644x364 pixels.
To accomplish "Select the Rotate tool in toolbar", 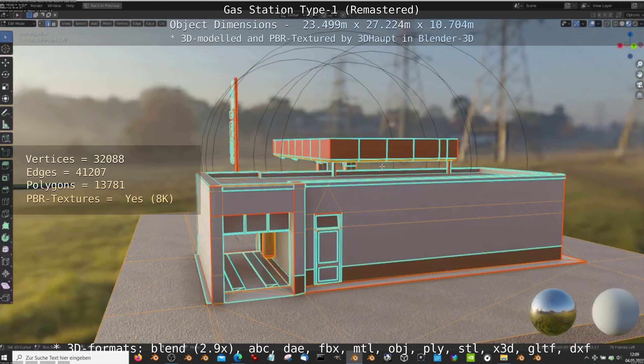I will click(x=6, y=75).
